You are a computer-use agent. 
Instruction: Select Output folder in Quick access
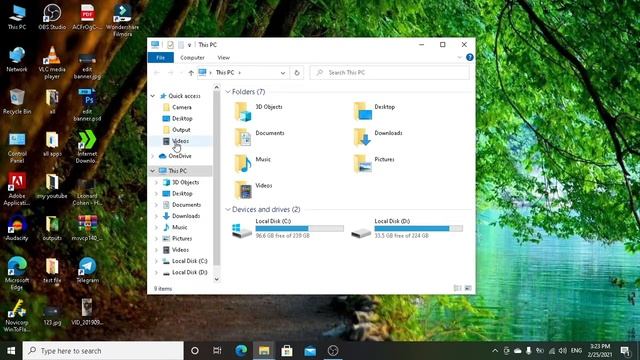tap(181, 130)
